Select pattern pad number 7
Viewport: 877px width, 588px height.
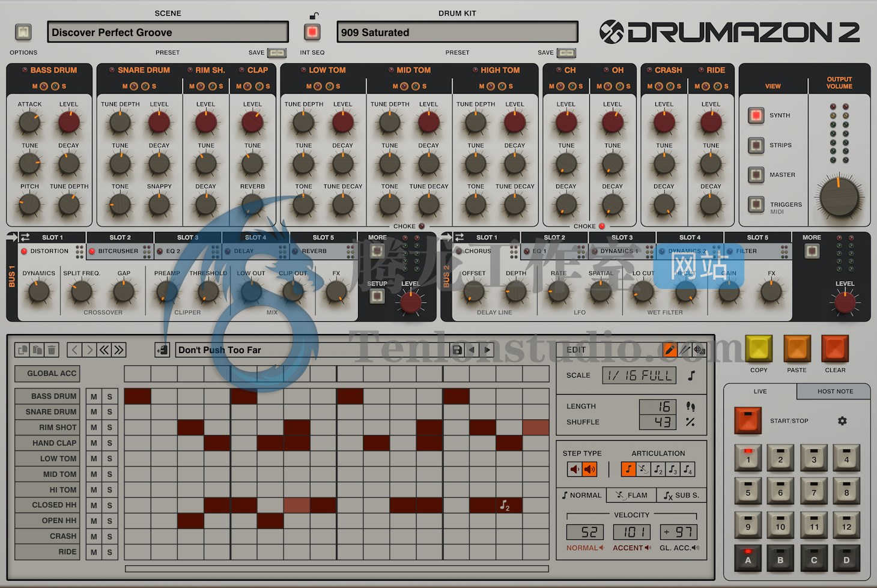tap(814, 492)
